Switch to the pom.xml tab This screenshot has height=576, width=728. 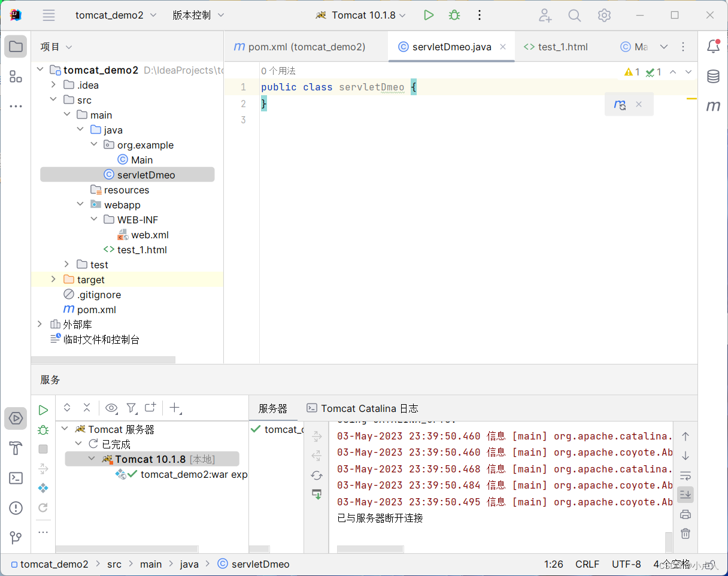[x=305, y=46]
